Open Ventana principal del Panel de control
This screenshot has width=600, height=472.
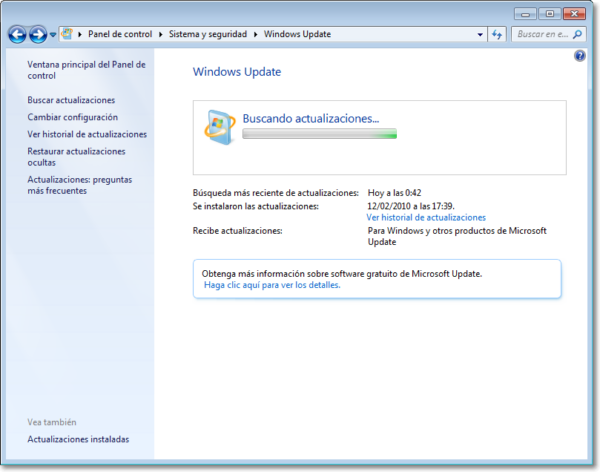(86, 70)
